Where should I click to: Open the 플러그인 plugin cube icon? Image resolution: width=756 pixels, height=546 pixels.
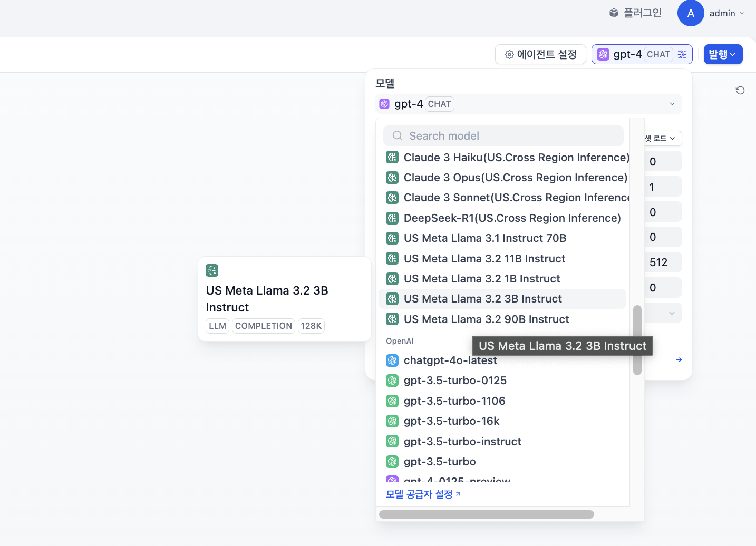coord(614,13)
